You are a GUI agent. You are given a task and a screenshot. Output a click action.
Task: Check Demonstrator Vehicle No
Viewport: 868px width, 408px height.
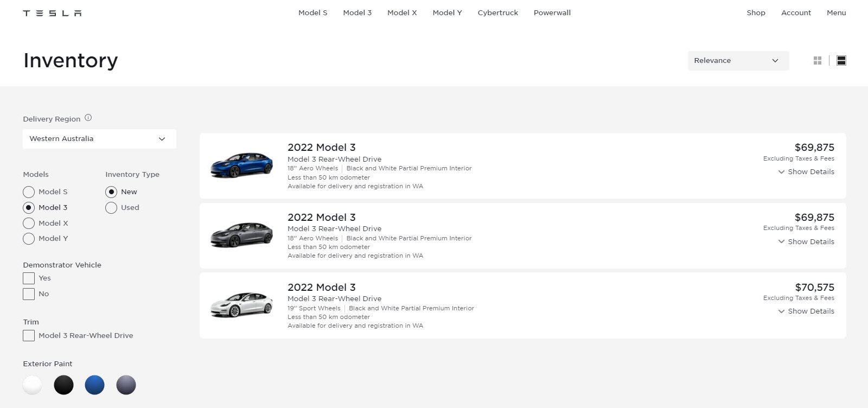29,294
